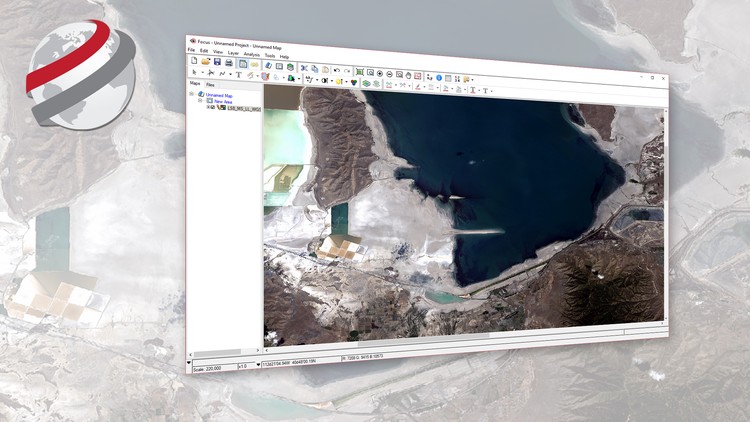Screen dimensions: 750x422
Task: Open the View menu
Action: [218, 52]
